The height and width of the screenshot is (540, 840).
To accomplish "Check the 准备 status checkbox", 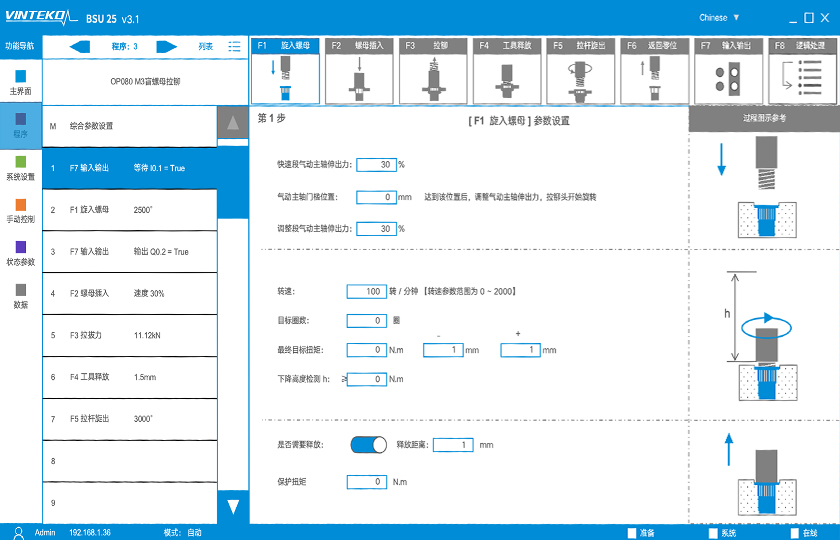I will [x=631, y=532].
